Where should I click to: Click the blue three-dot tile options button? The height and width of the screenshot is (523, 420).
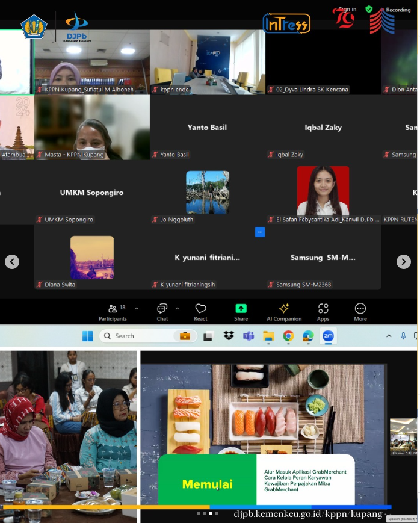pyautogui.click(x=260, y=232)
